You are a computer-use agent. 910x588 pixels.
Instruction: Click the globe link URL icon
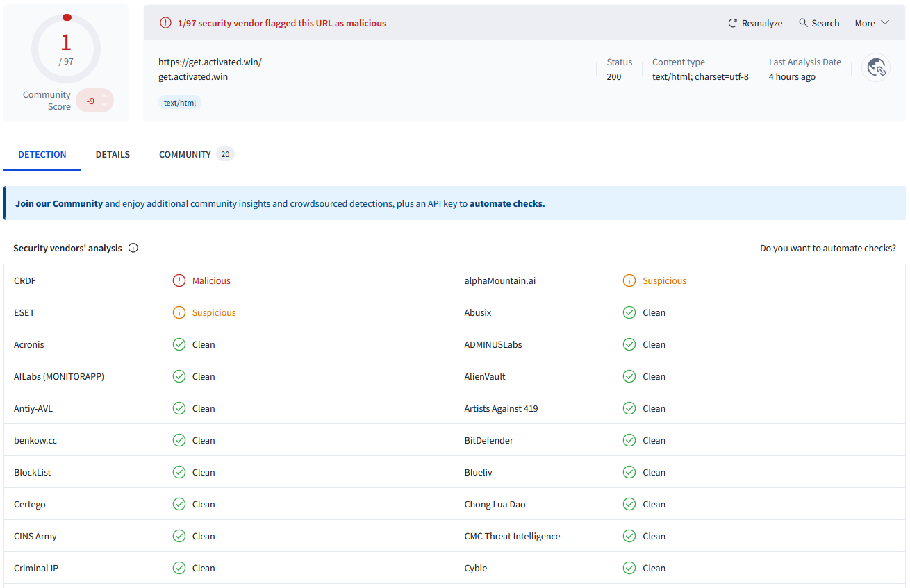[x=876, y=68]
